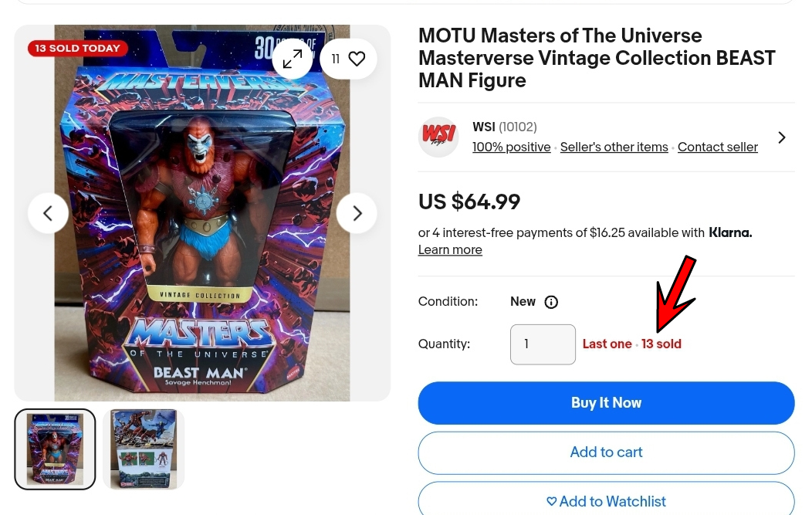
Task: Click Contact seller link
Action: point(718,147)
